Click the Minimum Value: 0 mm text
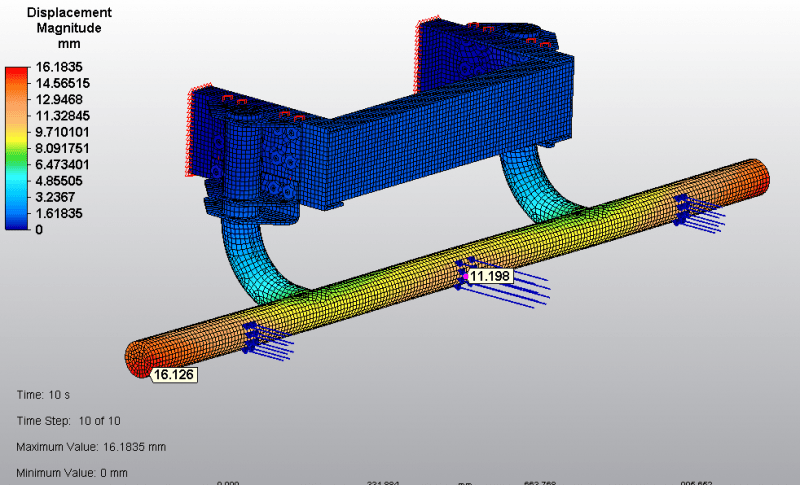Image resolution: width=800 pixels, height=485 pixels. coord(72,473)
